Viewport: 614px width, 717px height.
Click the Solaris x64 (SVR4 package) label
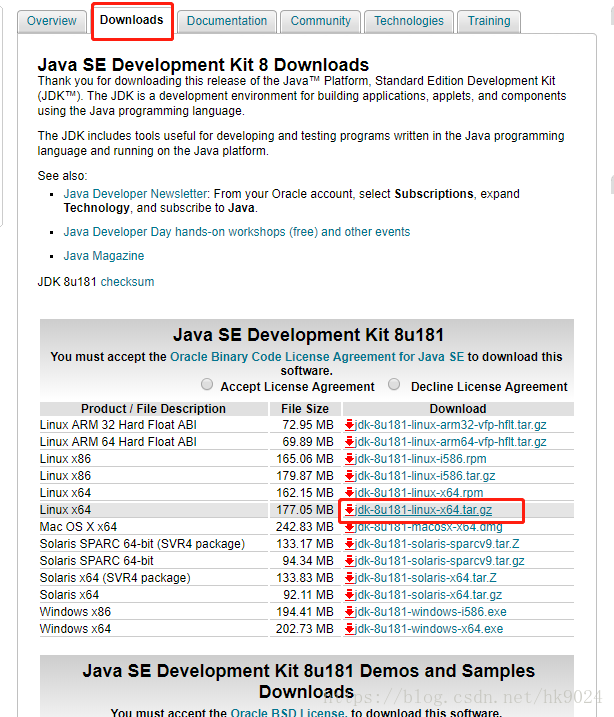[115, 578]
